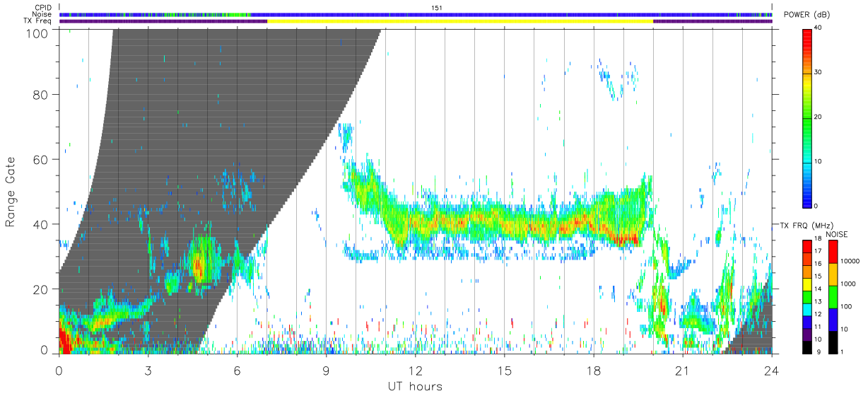The height and width of the screenshot is (401, 868).
Task: Click the NOISE color scale bar
Action: point(833,296)
